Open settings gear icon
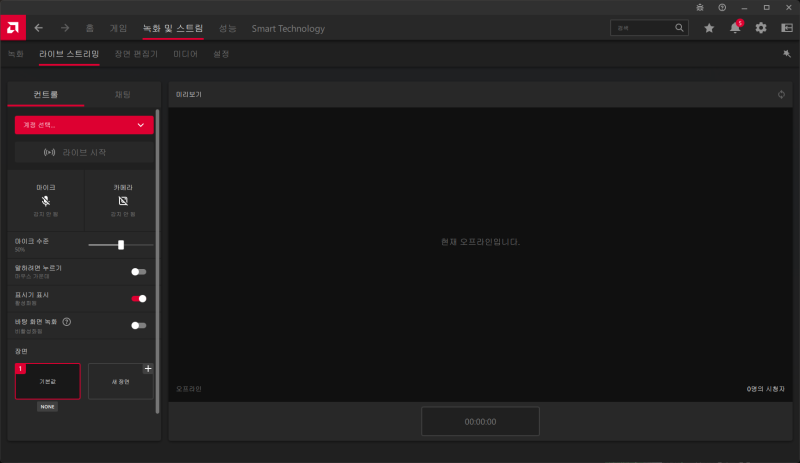The height and width of the screenshot is (463, 800). pos(761,28)
